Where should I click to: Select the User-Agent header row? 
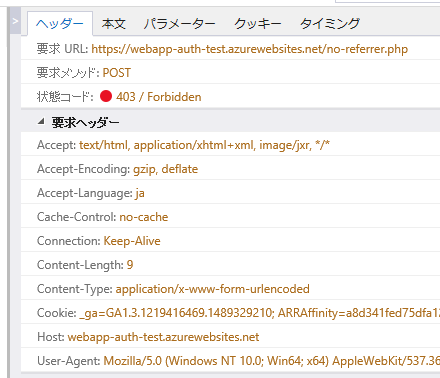(x=230, y=361)
